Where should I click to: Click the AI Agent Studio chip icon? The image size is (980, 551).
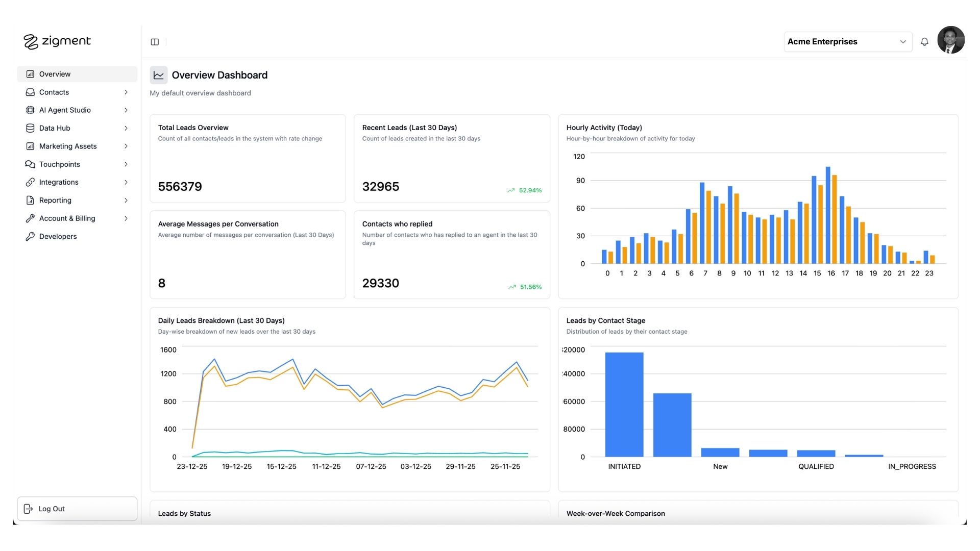coord(30,110)
